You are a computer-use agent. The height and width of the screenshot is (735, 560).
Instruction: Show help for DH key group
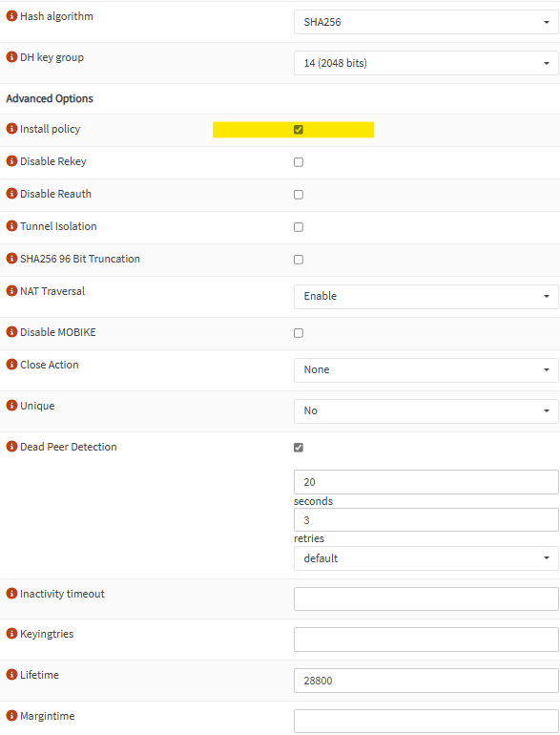pos(11,57)
